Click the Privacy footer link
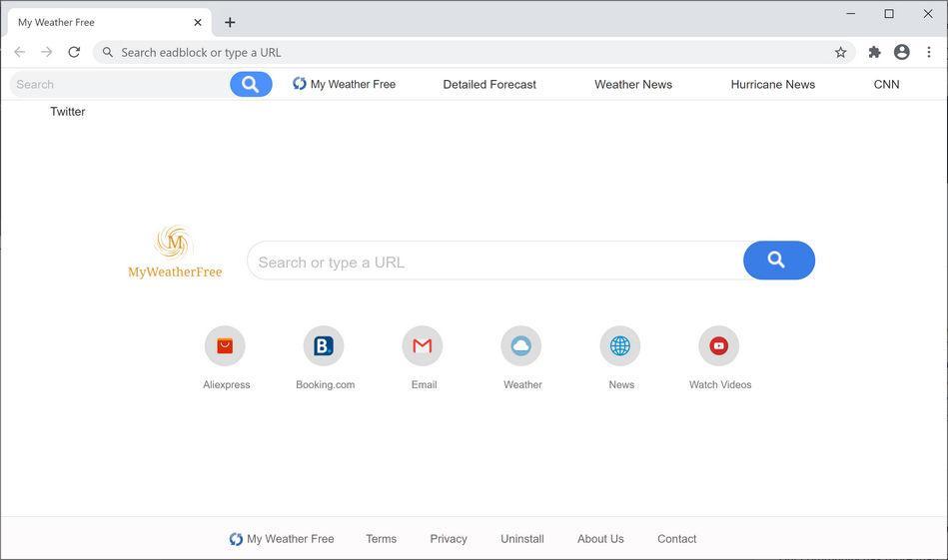Image resolution: width=948 pixels, height=560 pixels. [449, 539]
